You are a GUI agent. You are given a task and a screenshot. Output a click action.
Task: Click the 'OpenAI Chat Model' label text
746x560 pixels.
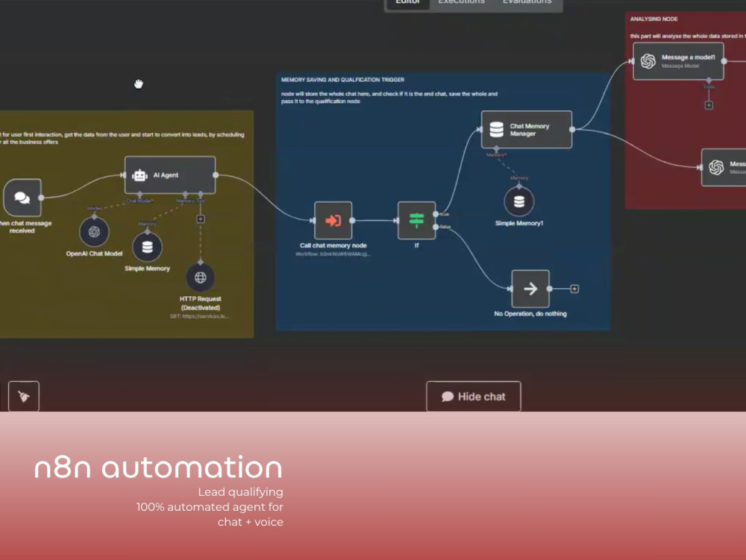[x=94, y=254]
